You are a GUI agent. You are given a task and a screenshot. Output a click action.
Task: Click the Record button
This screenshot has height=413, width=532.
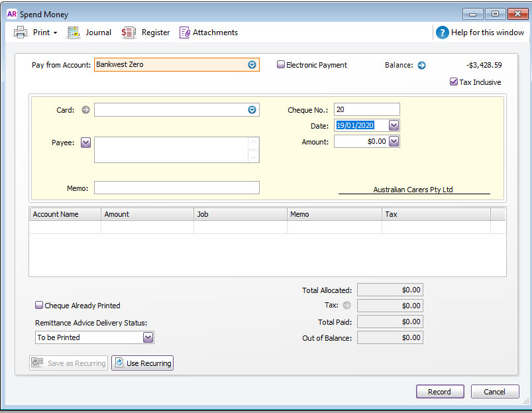pos(439,392)
